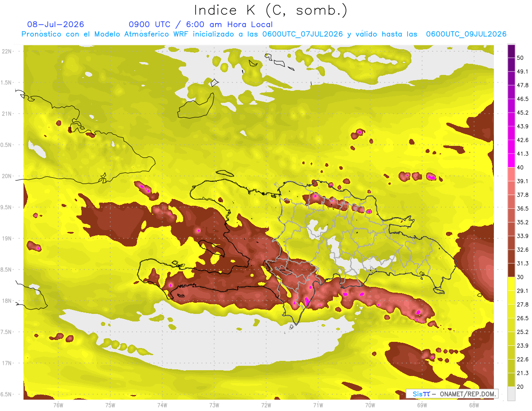Click the longitude axis label '70W'
This screenshot has width=532, height=411.
click(370, 405)
